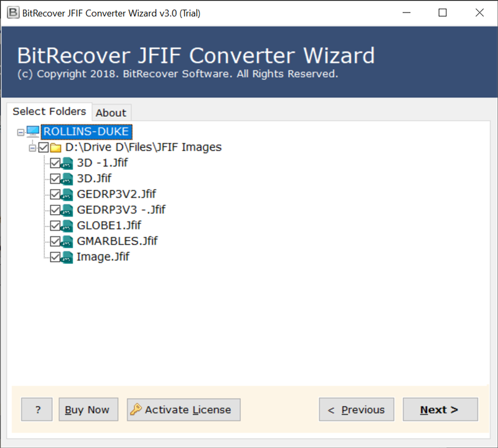Deselect the GMARBLES.Jfif checkbox

pos(55,241)
